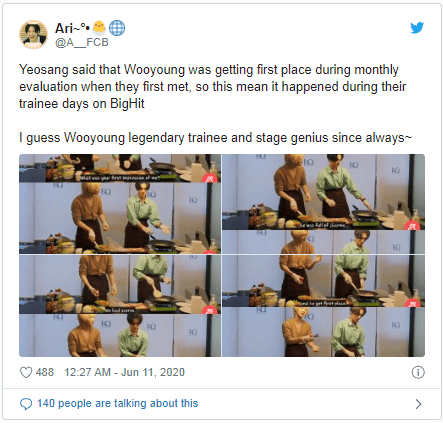Open the Ari profile avatar picture

tap(33, 34)
